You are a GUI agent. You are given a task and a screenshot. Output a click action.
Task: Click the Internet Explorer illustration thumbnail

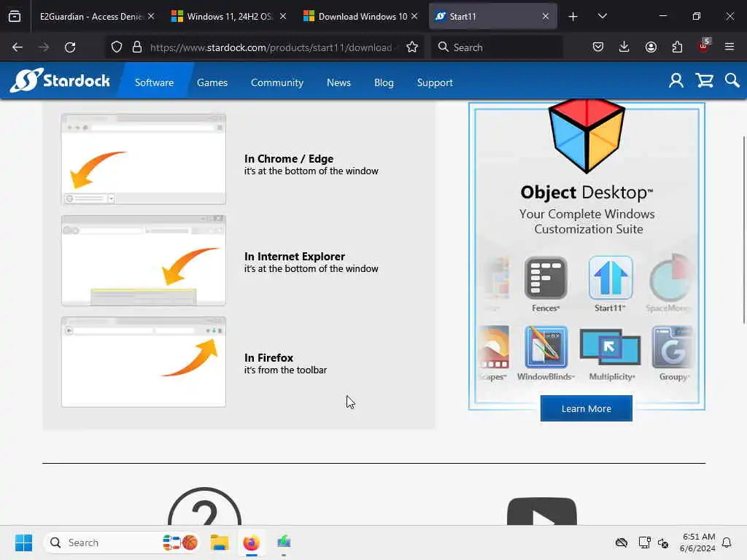(x=144, y=260)
